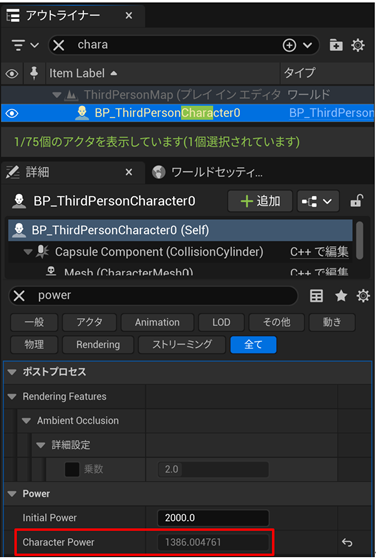Collapse the Rendering Features section

coord(12,396)
